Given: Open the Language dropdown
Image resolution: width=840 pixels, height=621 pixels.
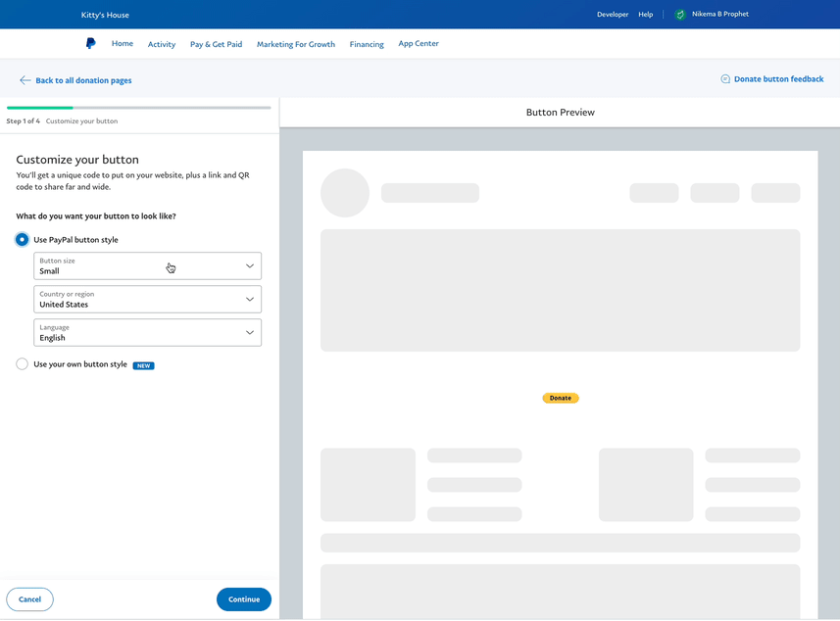Looking at the screenshot, I should coord(147,332).
